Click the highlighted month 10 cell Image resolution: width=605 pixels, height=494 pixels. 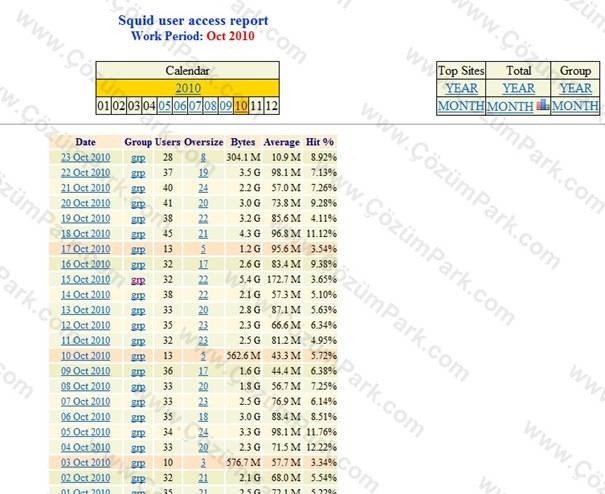[x=241, y=106]
